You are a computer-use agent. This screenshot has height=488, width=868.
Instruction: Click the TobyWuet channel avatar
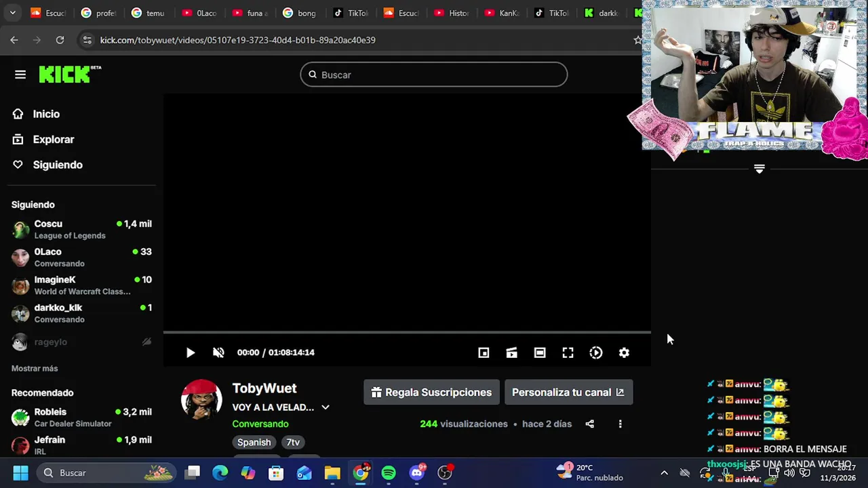pyautogui.click(x=201, y=400)
